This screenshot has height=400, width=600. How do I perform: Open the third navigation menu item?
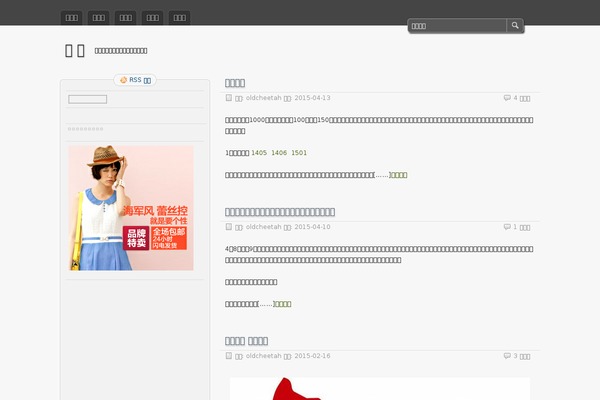pyautogui.click(x=126, y=18)
